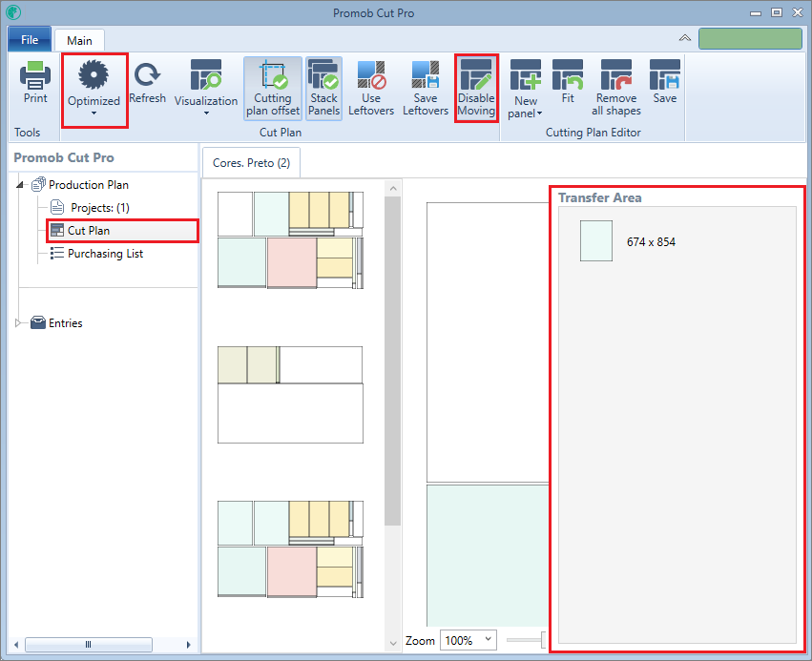Click the Refresh icon
This screenshot has height=661, width=812.
point(148,74)
